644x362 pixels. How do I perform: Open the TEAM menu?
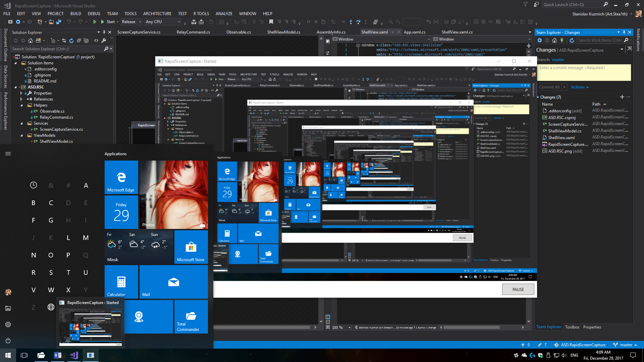pyautogui.click(x=112, y=13)
